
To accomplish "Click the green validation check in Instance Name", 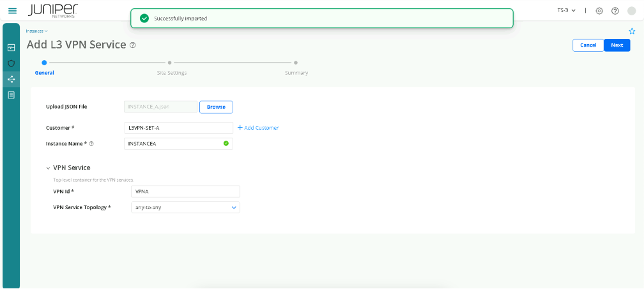I will pyautogui.click(x=226, y=143).
